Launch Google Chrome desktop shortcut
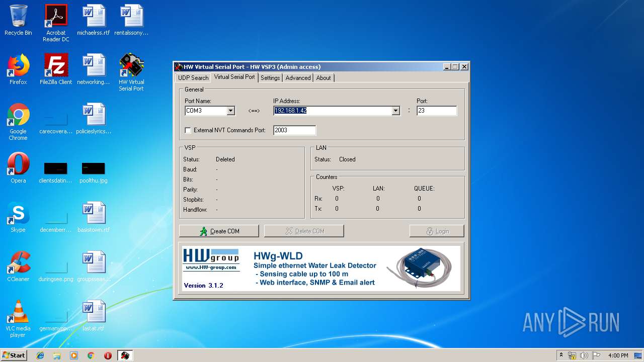This screenshot has width=644, height=362. (18, 122)
